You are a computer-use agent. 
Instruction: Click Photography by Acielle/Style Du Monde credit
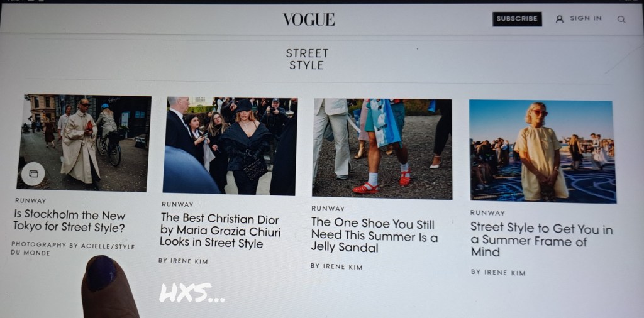[x=73, y=248]
